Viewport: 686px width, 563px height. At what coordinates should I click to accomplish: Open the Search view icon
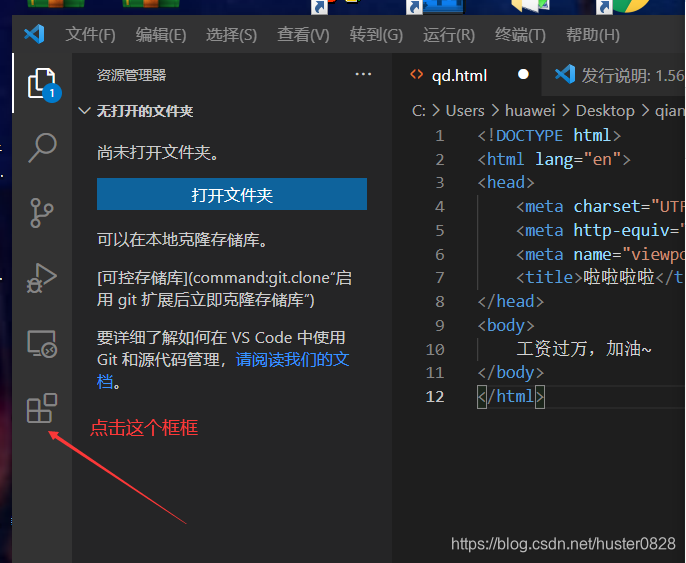[x=42, y=148]
